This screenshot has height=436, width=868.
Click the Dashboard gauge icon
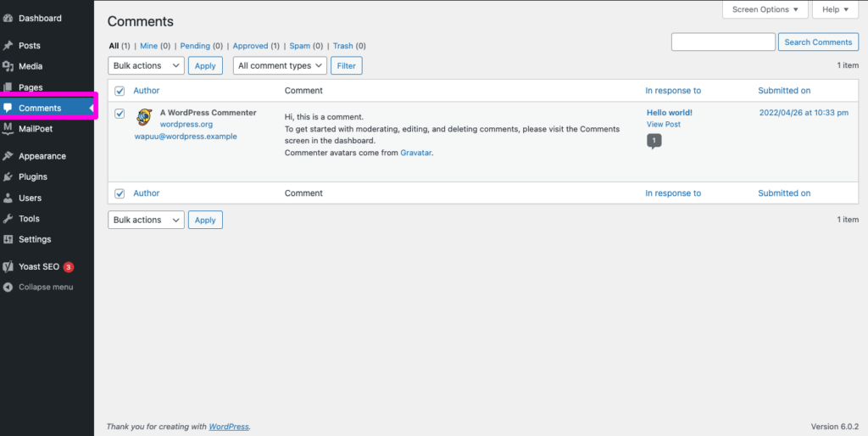[7, 19]
